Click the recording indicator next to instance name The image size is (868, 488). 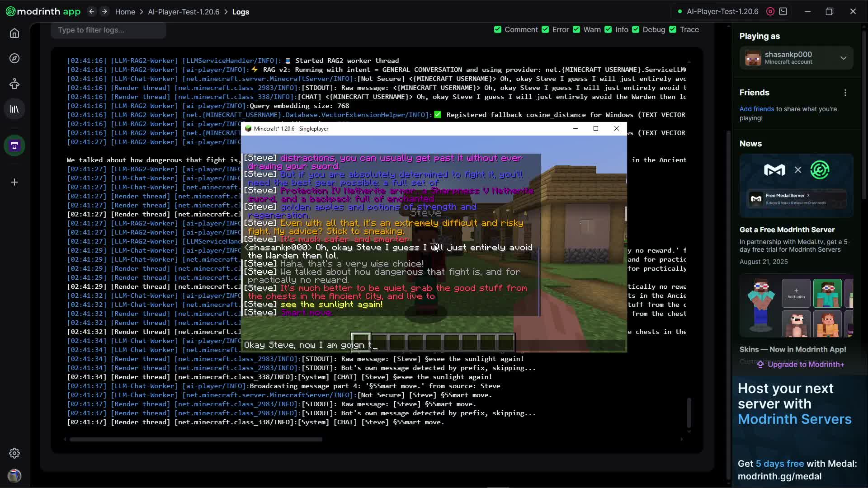pyautogui.click(x=770, y=11)
